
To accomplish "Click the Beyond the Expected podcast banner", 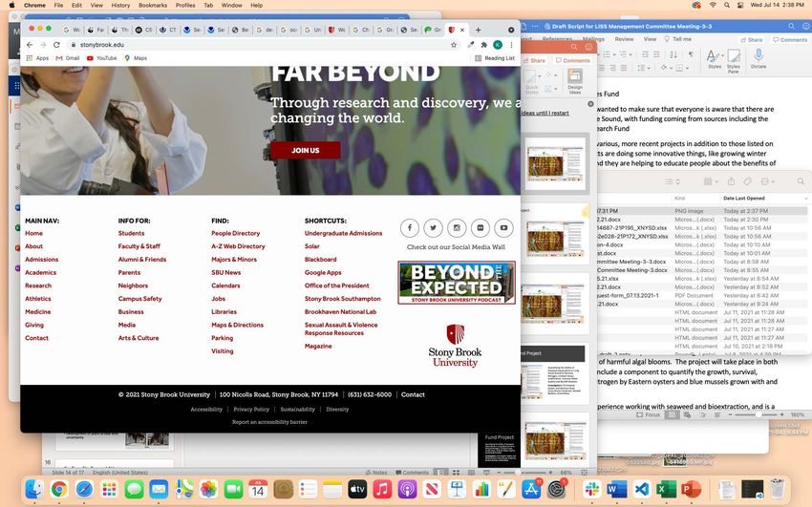I will coord(457,283).
